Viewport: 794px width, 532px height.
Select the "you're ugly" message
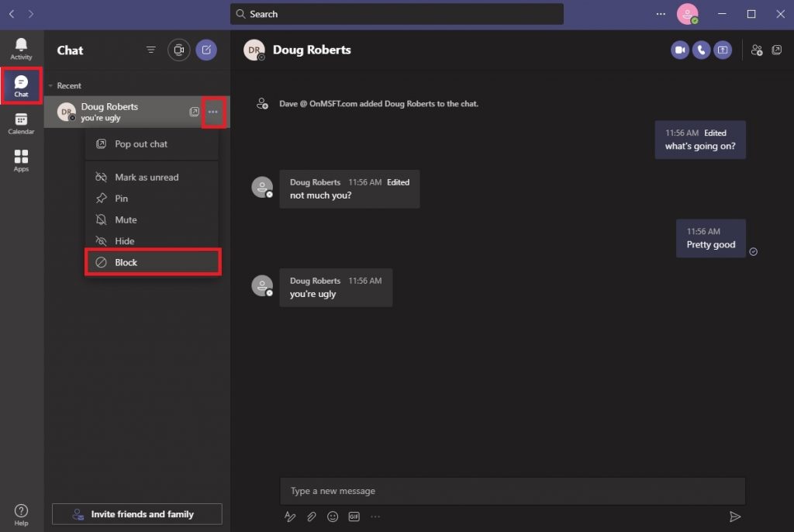point(336,287)
